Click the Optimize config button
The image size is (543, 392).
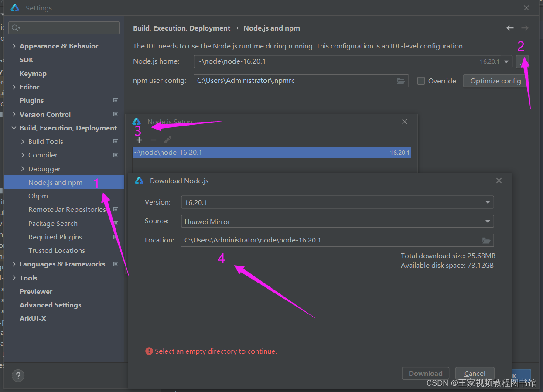(x=495, y=81)
